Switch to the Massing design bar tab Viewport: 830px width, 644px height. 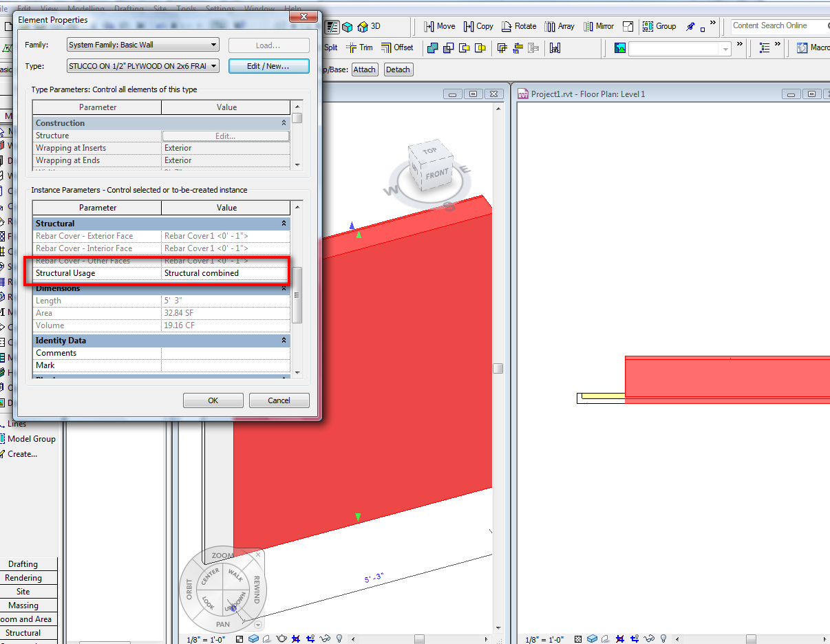pos(23,605)
